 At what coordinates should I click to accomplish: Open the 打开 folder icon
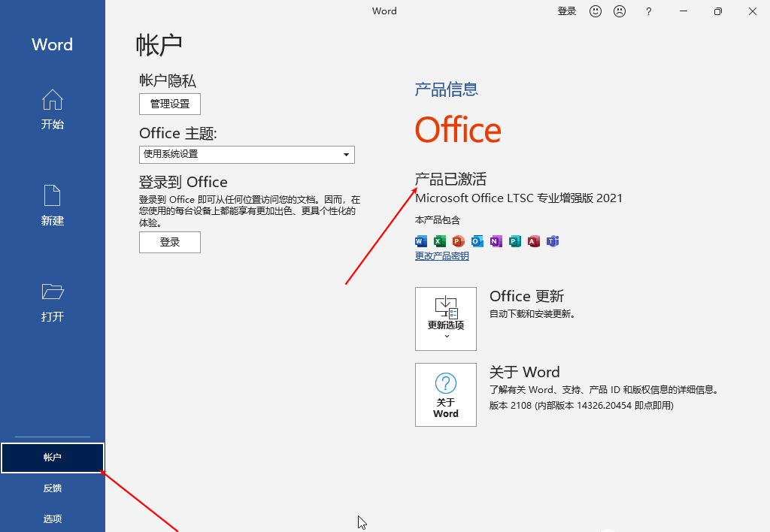pos(53,291)
